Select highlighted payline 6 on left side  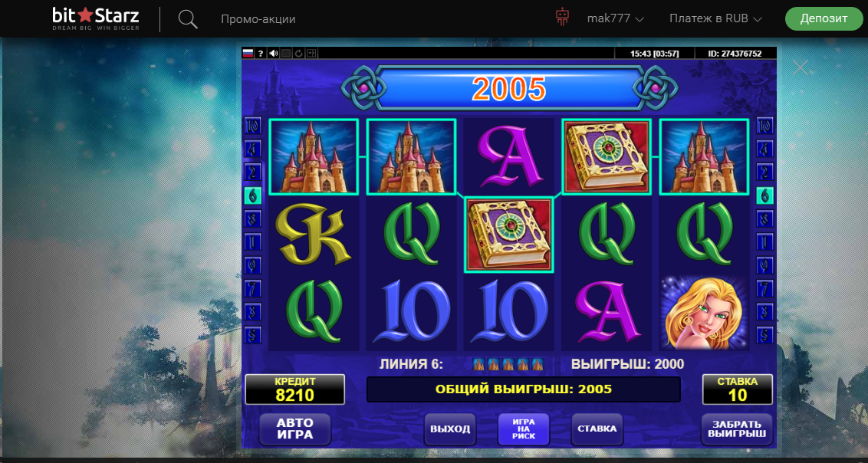click(x=253, y=195)
